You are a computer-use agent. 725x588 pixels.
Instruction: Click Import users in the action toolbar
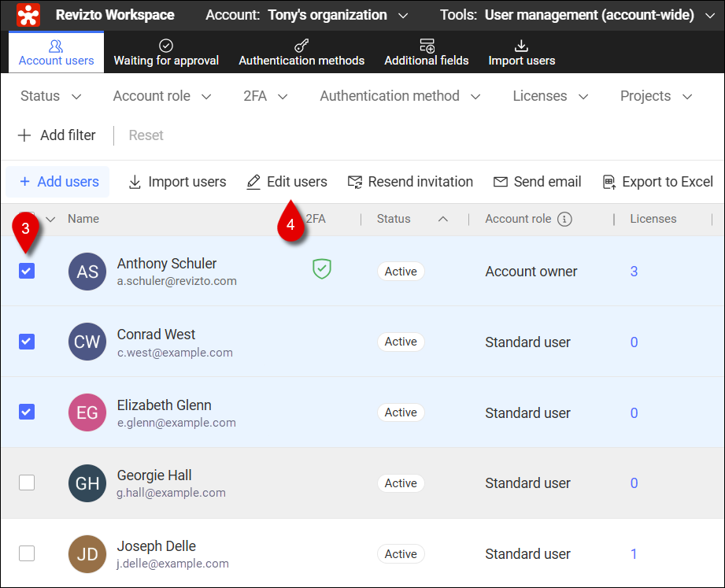click(x=177, y=182)
